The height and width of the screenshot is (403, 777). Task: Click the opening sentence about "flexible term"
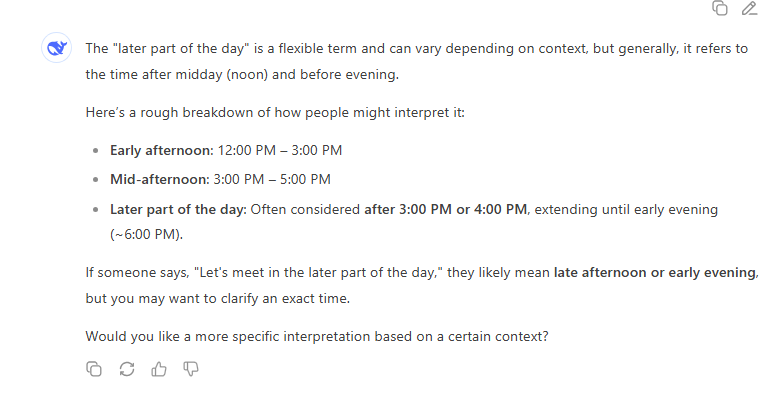400,49
